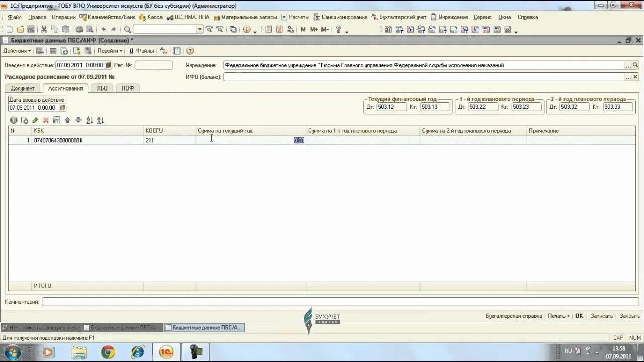The height and width of the screenshot is (362, 644).
Task: Click the question mark help icon in the form toolbar
Action: [190, 51]
